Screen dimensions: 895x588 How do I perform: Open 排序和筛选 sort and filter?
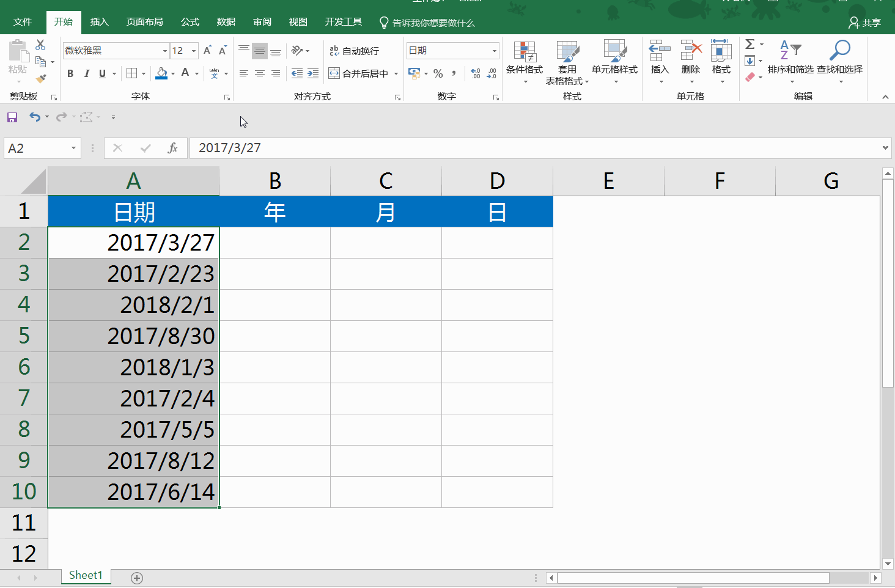790,62
